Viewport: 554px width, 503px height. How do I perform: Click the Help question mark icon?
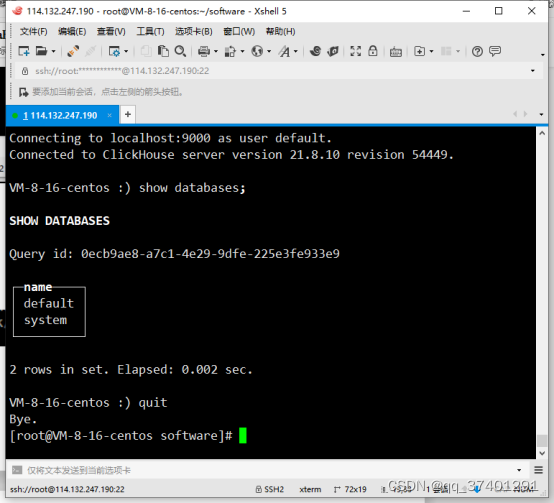(477, 52)
